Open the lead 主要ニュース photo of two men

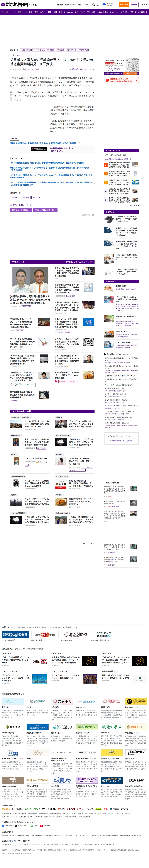point(30,280)
